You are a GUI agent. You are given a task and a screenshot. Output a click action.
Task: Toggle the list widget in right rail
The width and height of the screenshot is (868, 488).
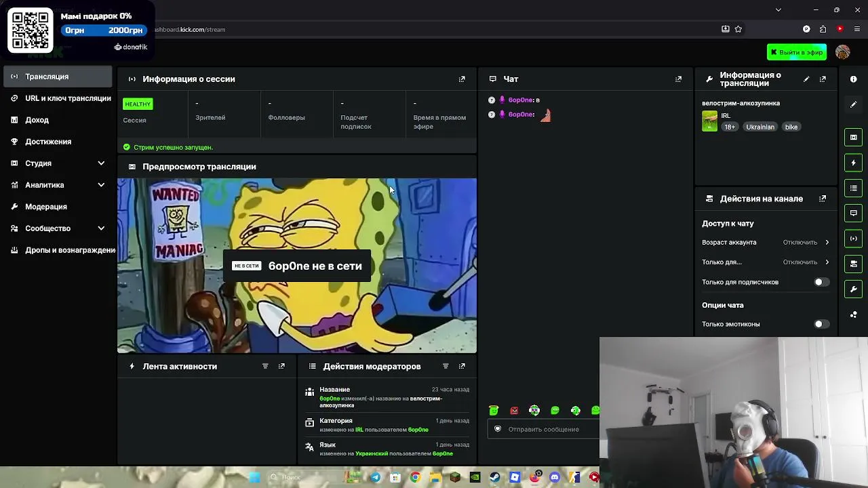853,188
